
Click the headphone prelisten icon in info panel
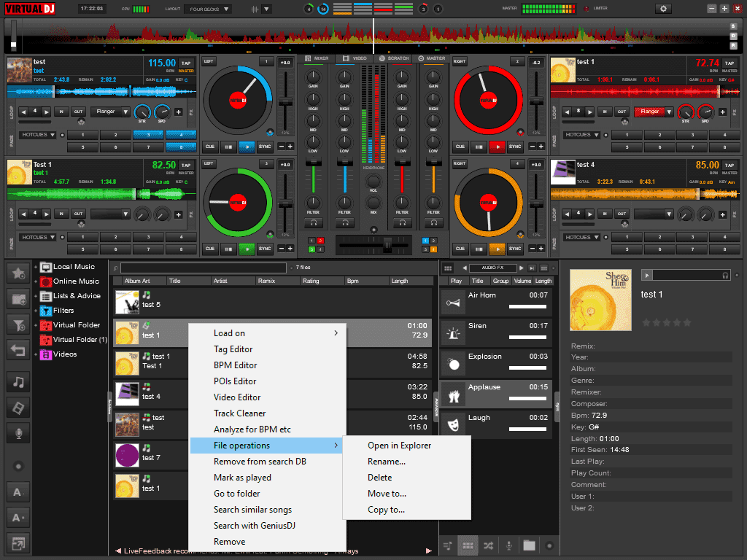[x=725, y=275]
